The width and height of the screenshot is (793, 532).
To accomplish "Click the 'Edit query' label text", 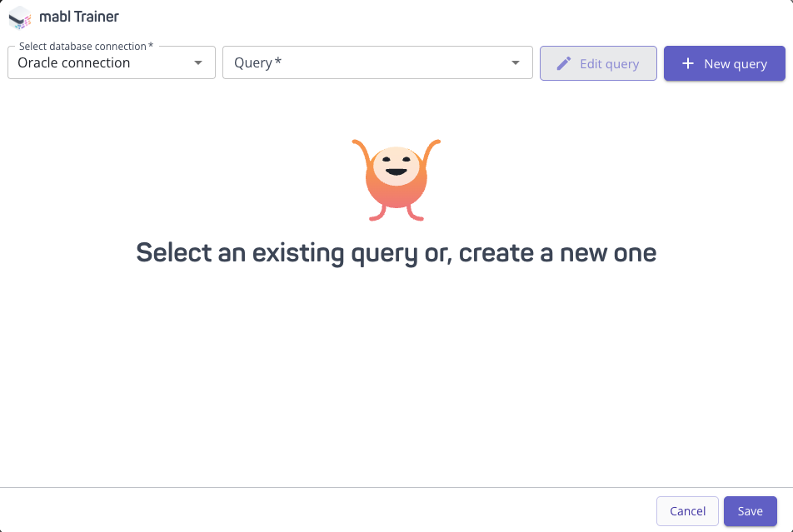I will [609, 63].
